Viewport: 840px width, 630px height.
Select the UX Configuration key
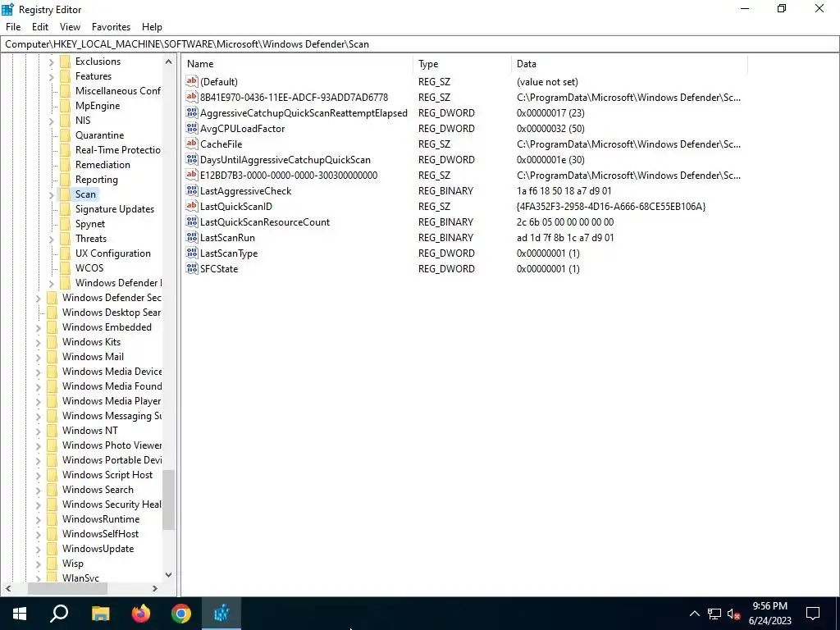click(x=113, y=253)
